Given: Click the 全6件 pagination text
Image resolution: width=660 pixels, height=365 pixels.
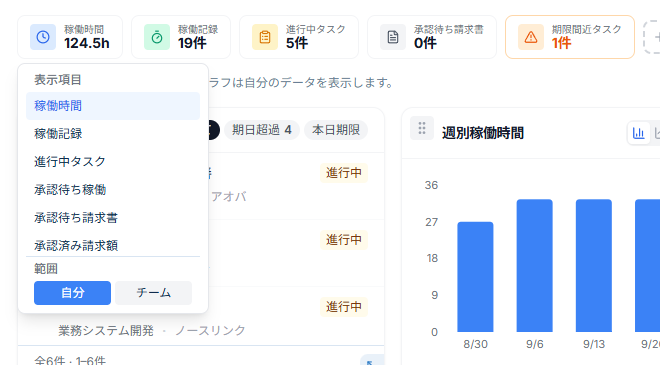Looking at the screenshot, I should [x=70, y=361].
